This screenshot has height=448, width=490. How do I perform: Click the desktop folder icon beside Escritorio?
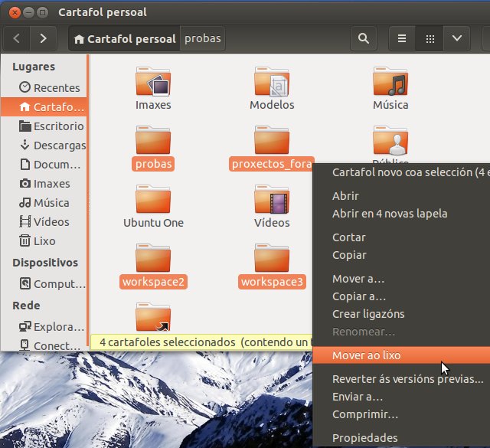tap(24, 126)
